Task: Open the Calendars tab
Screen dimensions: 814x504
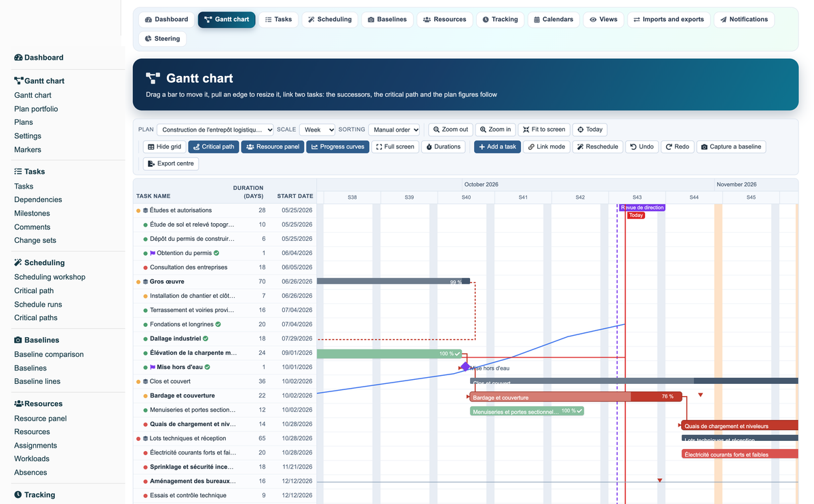Action: click(554, 20)
